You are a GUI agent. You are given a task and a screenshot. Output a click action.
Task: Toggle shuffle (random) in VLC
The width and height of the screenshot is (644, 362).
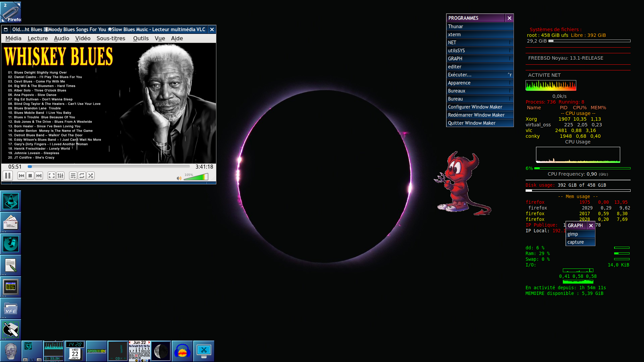91,176
